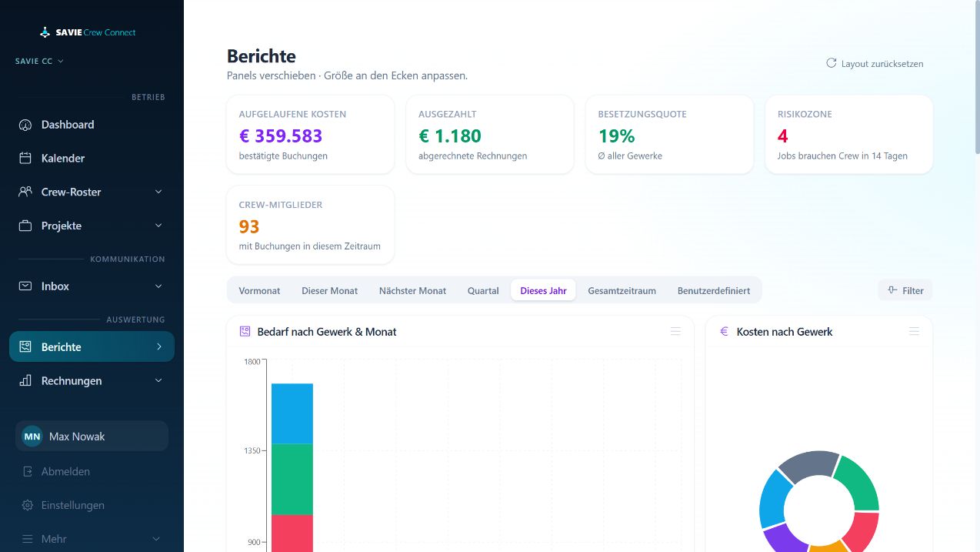This screenshot has width=980, height=552.
Task: Open the Risikozone card
Action: [x=849, y=135]
